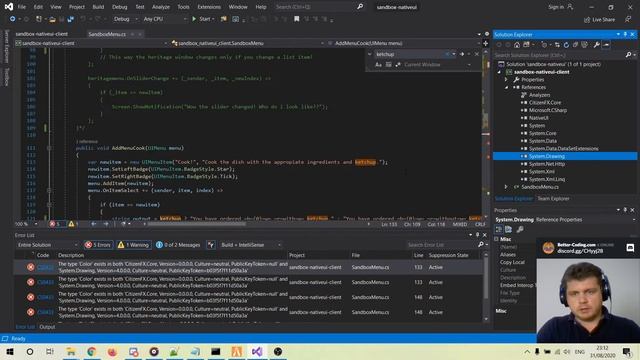The image size is (640, 360).
Task: Open the Build + IntelliSense dropdown
Action: 251,245
